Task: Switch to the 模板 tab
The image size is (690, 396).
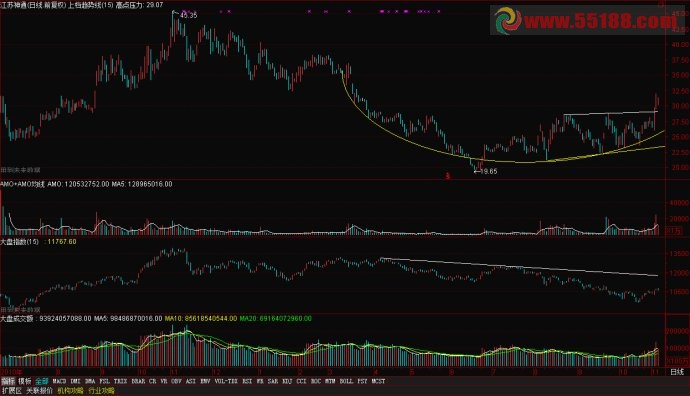Action: click(x=25, y=381)
